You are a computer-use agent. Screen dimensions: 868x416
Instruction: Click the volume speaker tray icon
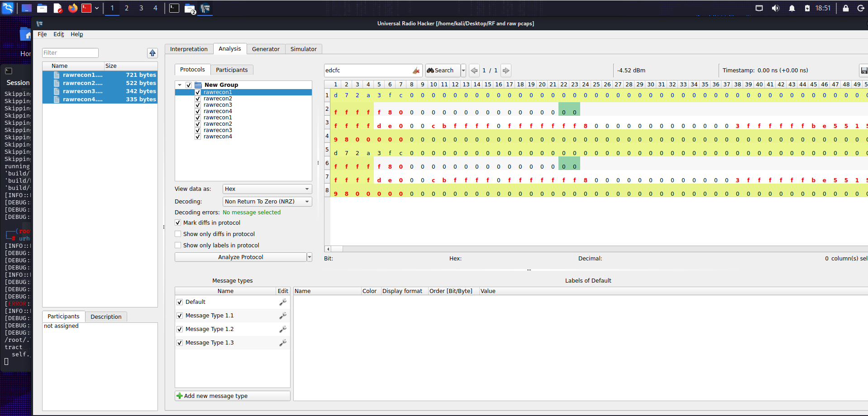click(x=776, y=8)
